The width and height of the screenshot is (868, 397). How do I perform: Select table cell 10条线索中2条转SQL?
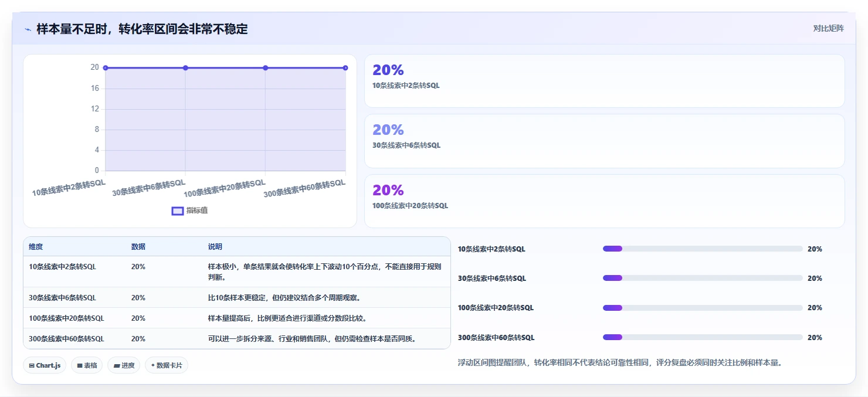(62, 267)
